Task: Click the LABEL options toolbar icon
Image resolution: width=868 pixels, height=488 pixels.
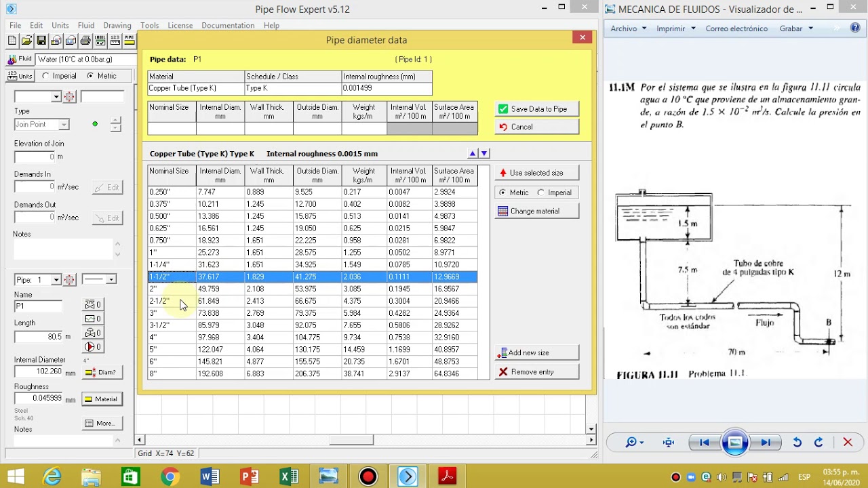Action: point(100,41)
